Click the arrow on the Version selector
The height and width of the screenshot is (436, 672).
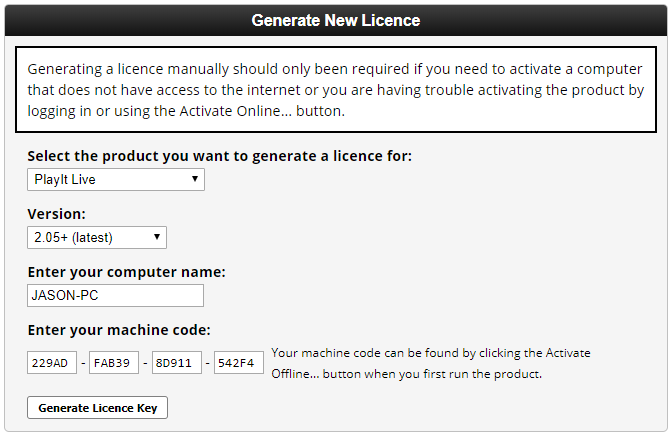[x=156, y=237]
